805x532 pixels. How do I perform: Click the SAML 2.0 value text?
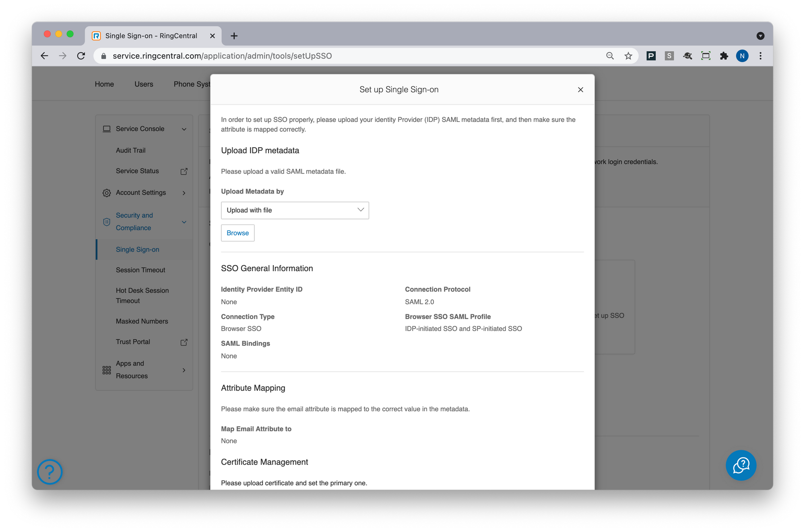pyautogui.click(x=419, y=302)
